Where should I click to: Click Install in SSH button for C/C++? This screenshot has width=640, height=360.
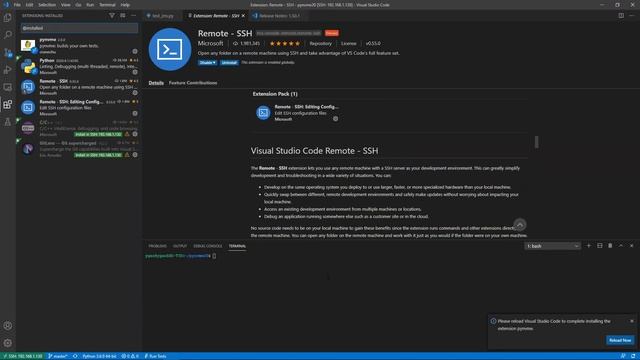click(98, 134)
